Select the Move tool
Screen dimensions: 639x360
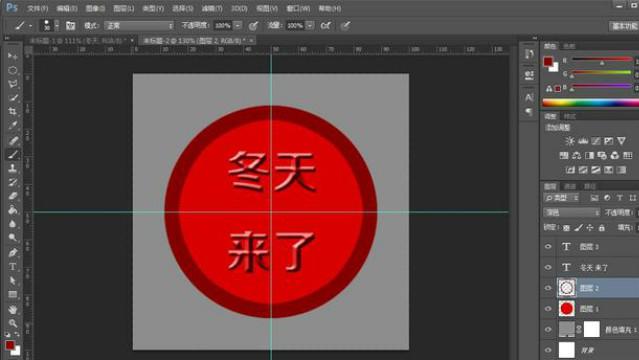pos(13,56)
